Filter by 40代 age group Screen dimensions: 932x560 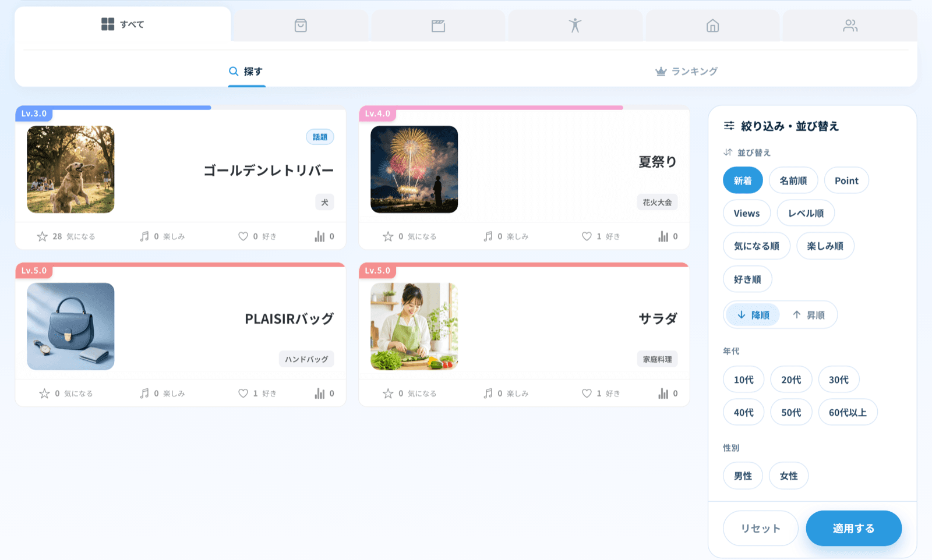(x=743, y=412)
